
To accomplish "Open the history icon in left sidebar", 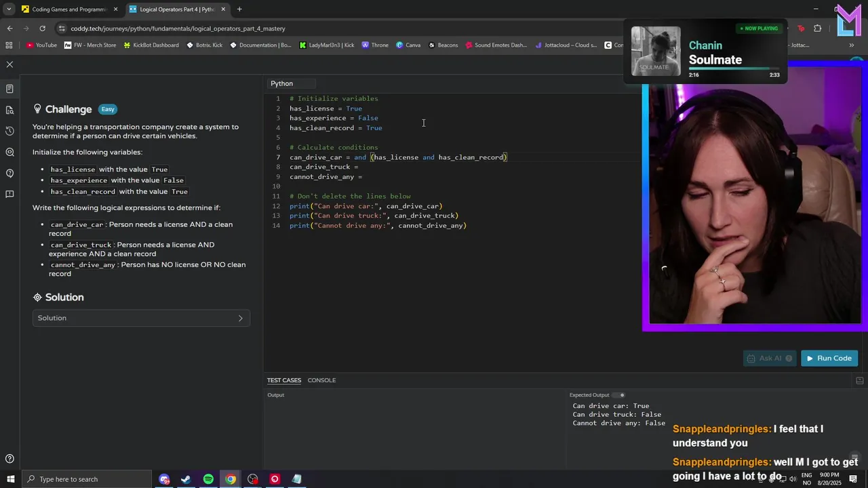I will click(9, 131).
